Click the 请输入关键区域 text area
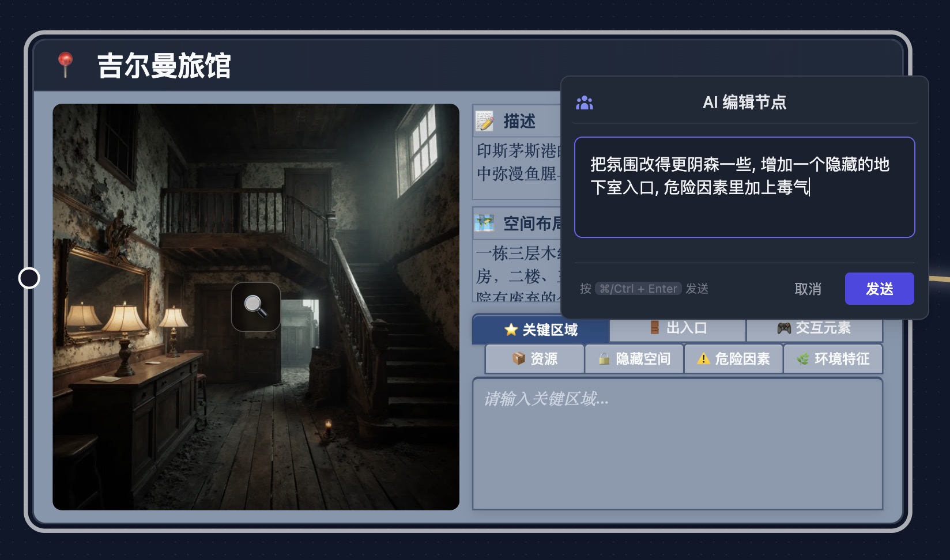Screen dimensions: 950x560 (677, 444)
